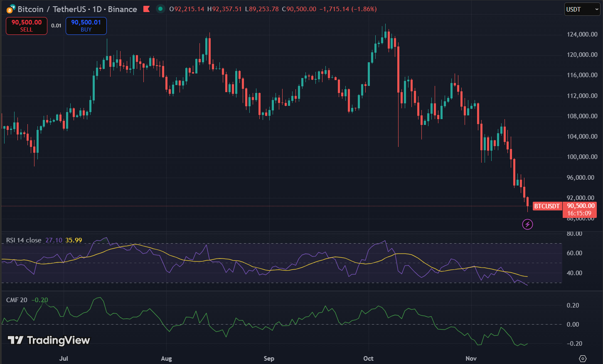The height and width of the screenshot is (364, 603).
Task: Click the green market status dot
Action: pos(160,8)
